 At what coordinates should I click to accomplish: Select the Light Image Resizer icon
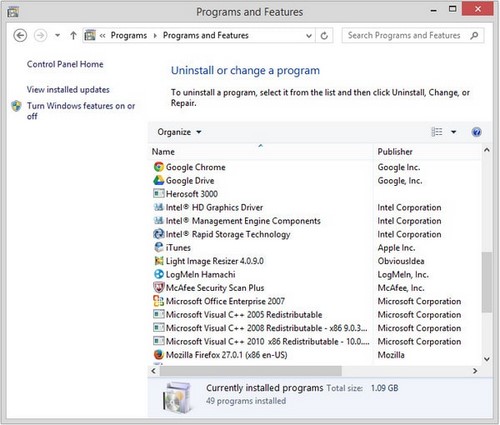tap(158, 261)
